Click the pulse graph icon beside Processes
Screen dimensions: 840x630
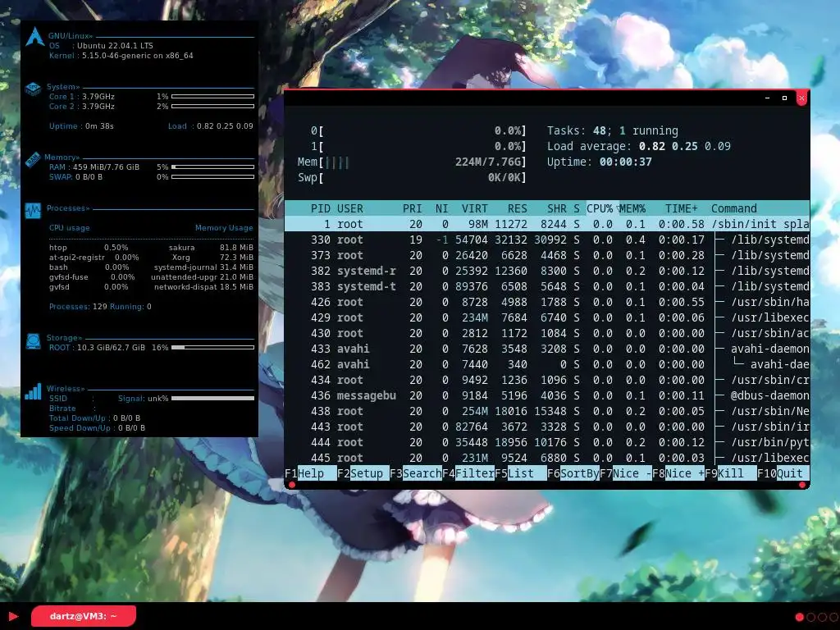(x=33, y=211)
